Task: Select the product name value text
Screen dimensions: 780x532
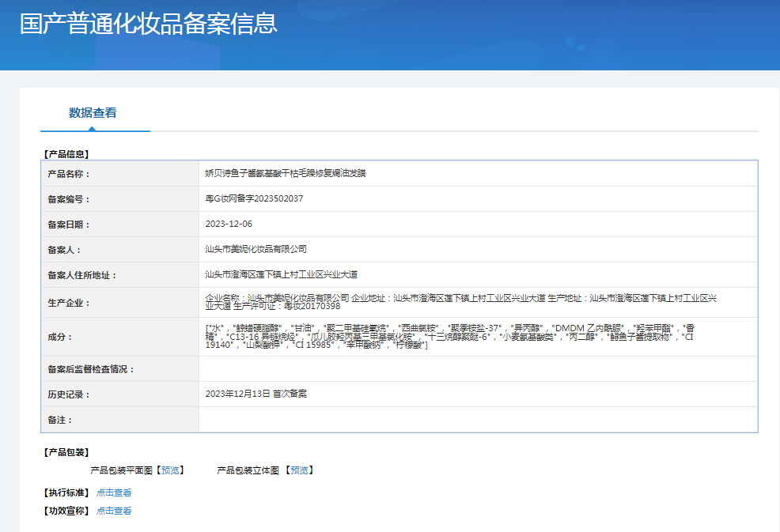Action: click(286, 173)
